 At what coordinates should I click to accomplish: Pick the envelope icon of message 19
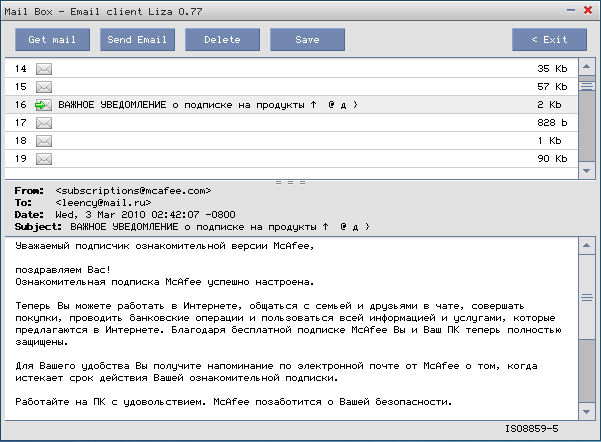click(44, 159)
